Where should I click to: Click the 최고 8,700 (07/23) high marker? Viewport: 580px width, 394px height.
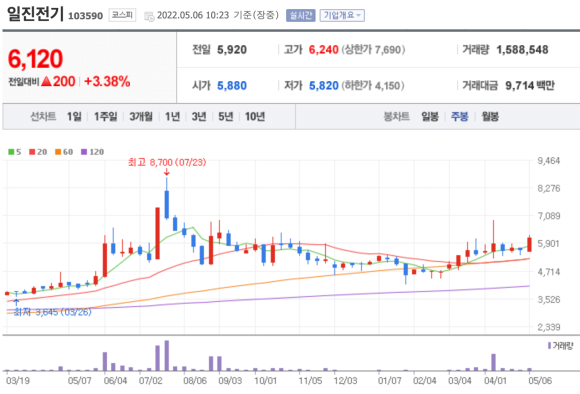167,162
